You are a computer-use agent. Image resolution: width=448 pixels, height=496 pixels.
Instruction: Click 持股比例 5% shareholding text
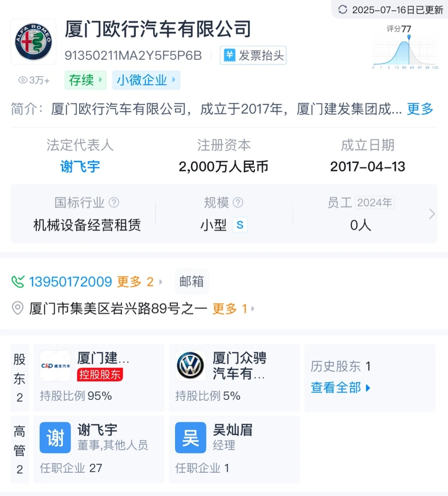coord(208,396)
